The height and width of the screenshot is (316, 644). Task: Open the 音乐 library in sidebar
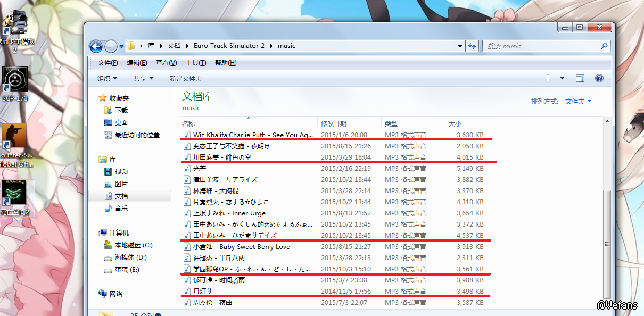[121, 209]
